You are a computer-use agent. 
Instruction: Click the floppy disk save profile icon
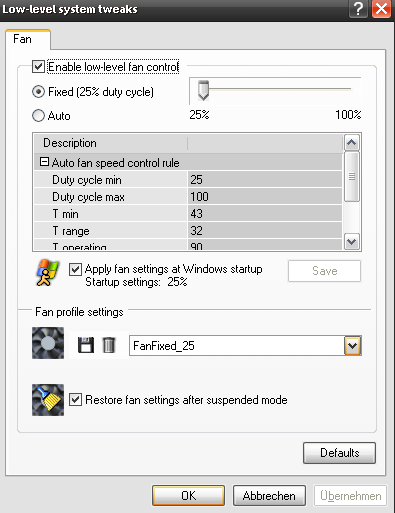(x=86, y=345)
